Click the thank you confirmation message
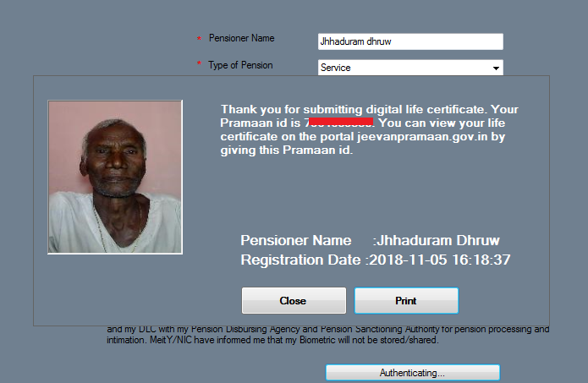Viewport: 588px width, 383px height. [370, 129]
